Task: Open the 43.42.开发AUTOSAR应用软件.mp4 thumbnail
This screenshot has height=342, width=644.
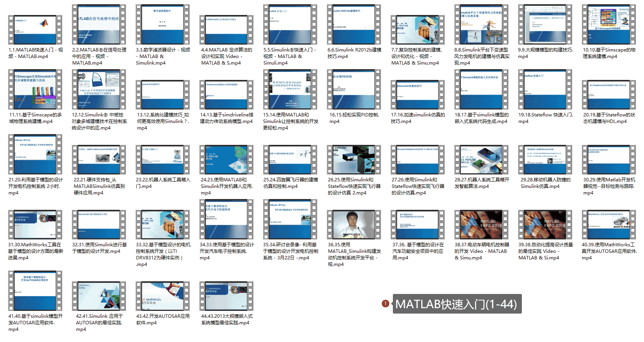Action: pos(162,296)
